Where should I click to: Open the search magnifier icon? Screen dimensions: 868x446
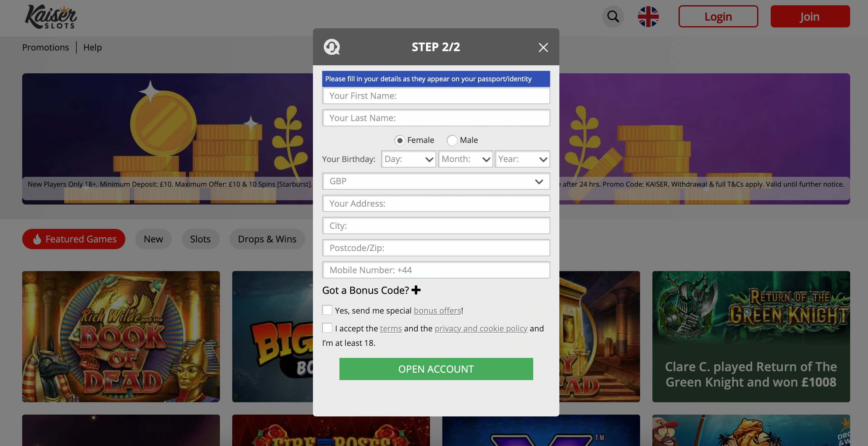point(613,17)
